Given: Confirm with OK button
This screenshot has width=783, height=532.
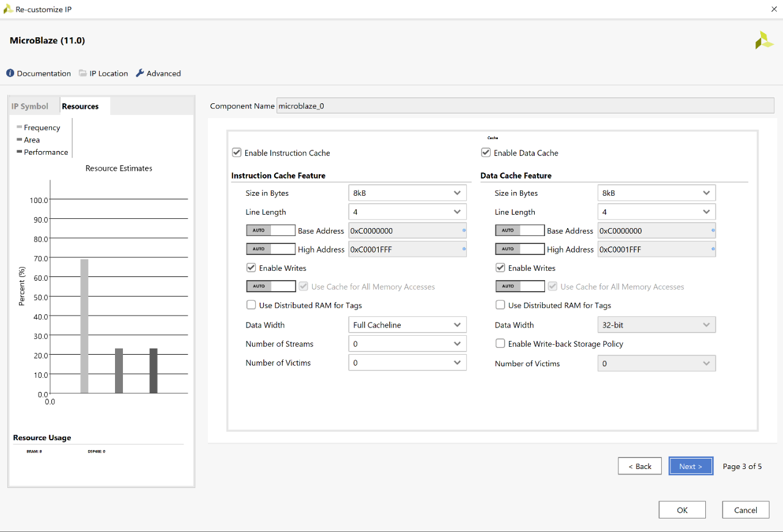Looking at the screenshot, I should click(x=682, y=510).
